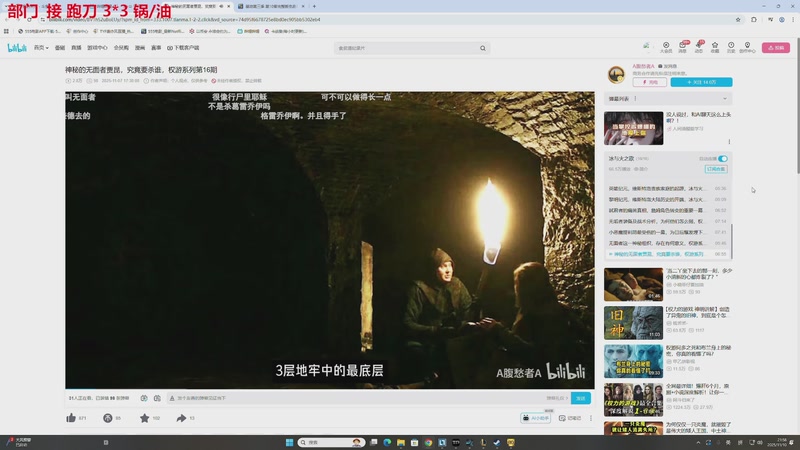This screenshot has height=450, width=800.
Task: Click the collection playlist scrollbar
Action: click(731, 241)
